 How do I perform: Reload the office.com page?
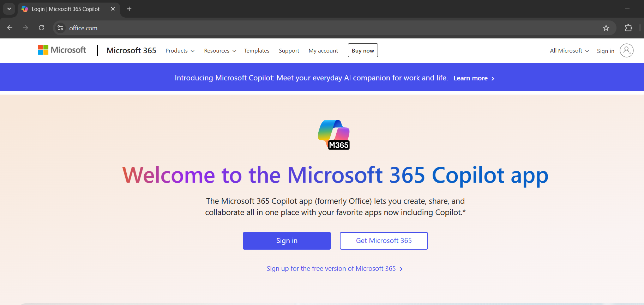tap(41, 28)
